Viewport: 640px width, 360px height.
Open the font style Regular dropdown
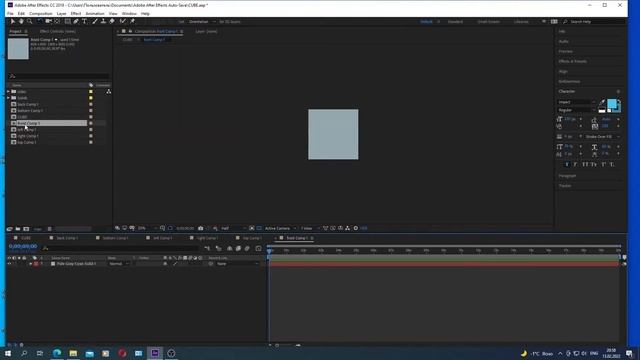(x=576, y=110)
